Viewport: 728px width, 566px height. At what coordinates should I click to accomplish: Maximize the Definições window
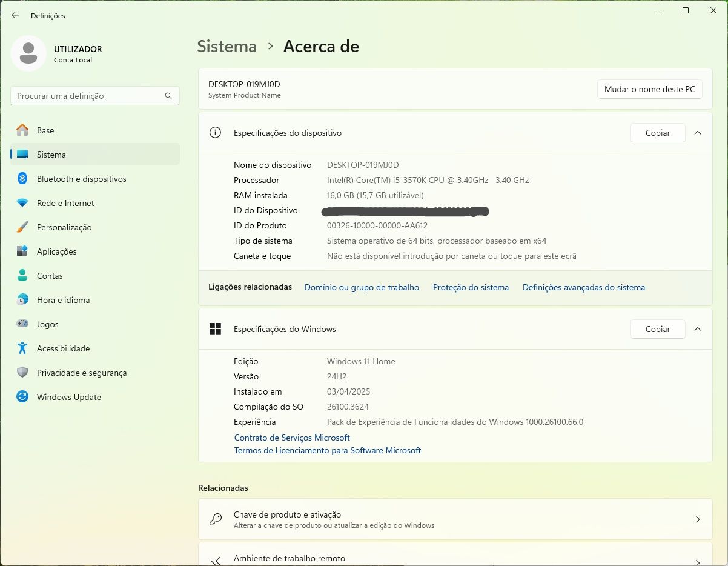pos(686,10)
